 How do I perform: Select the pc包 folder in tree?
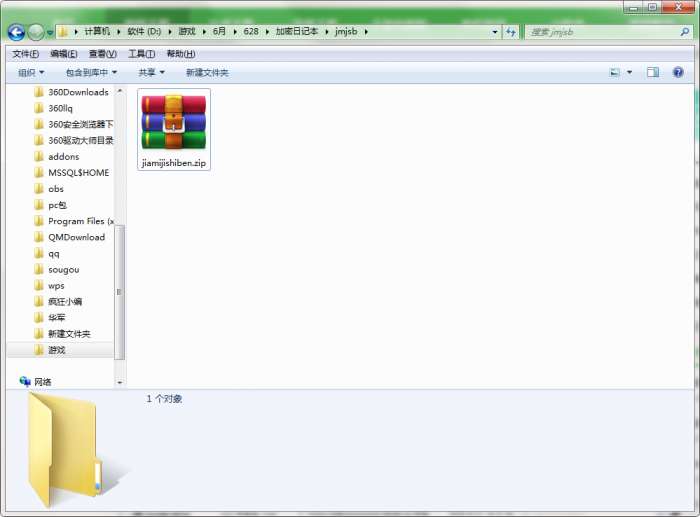coord(50,205)
